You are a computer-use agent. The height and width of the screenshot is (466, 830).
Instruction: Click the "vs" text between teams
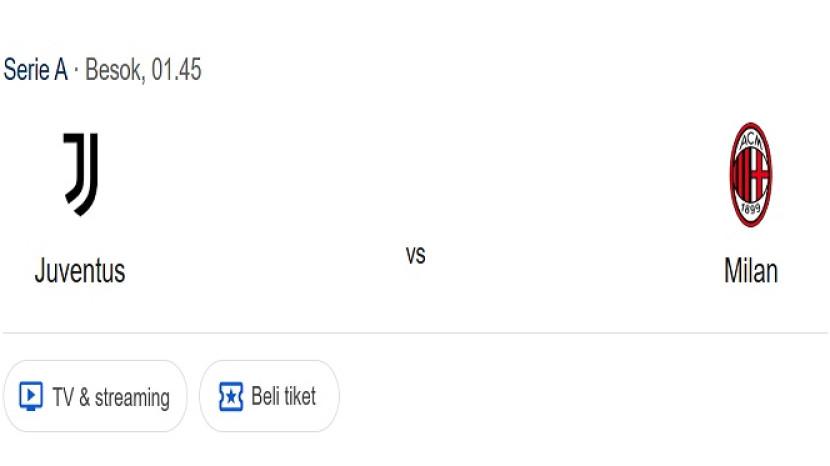coord(415,255)
